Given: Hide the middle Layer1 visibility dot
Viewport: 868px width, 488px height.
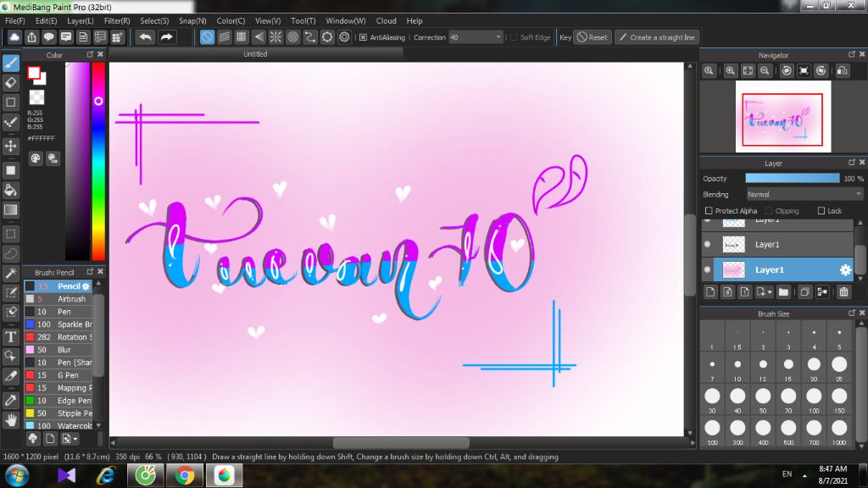Looking at the screenshot, I should [708, 244].
